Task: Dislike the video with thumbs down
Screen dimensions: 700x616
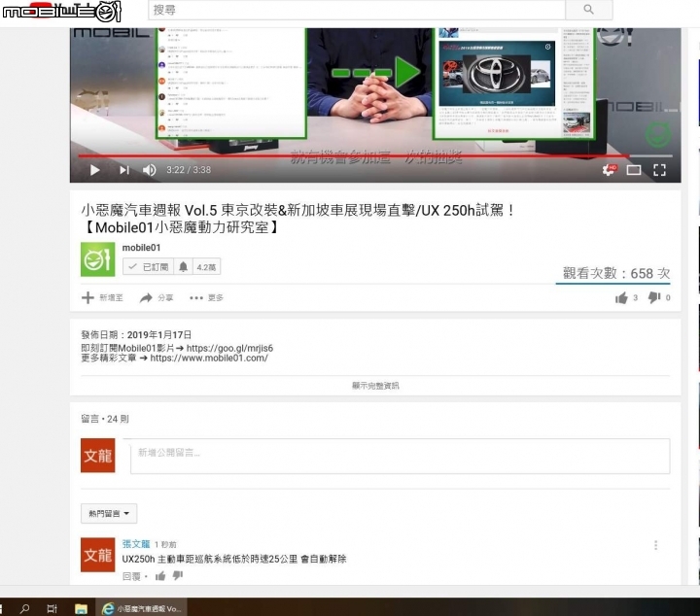Action: (654, 297)
